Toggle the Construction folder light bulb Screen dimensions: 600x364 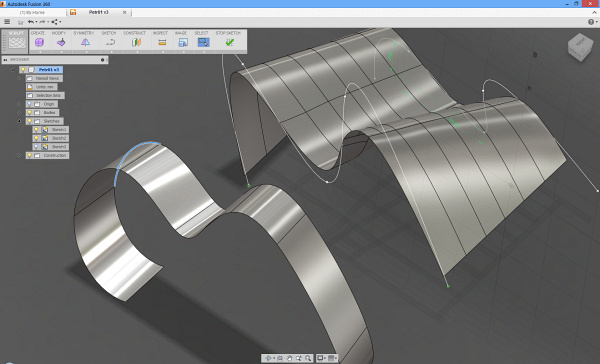29,155
